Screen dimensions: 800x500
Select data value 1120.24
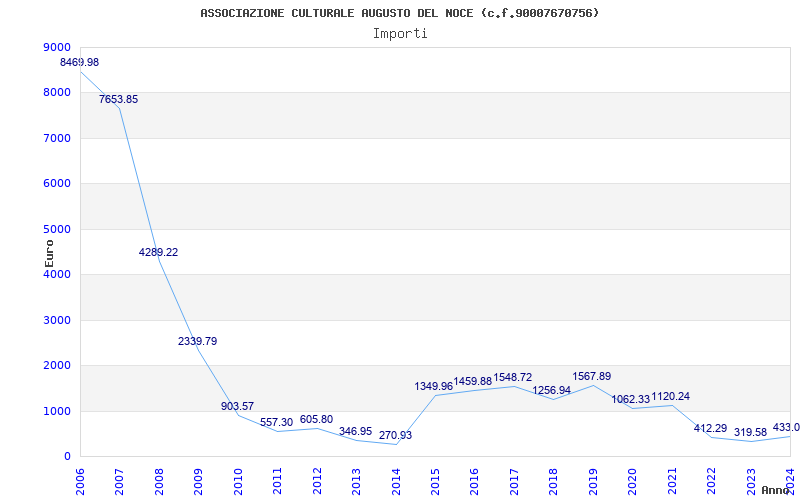670,396
